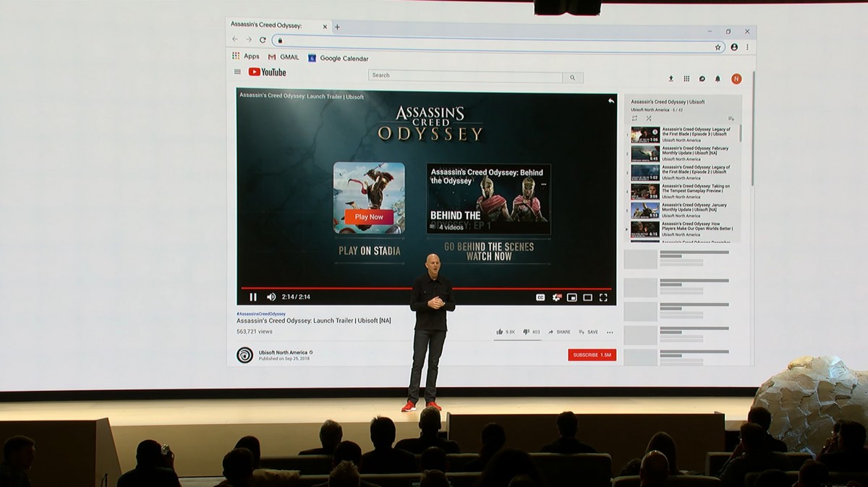Open the more actions ellipsis below video
Viewport: 868px width, 487px height.
coord(610,333)
